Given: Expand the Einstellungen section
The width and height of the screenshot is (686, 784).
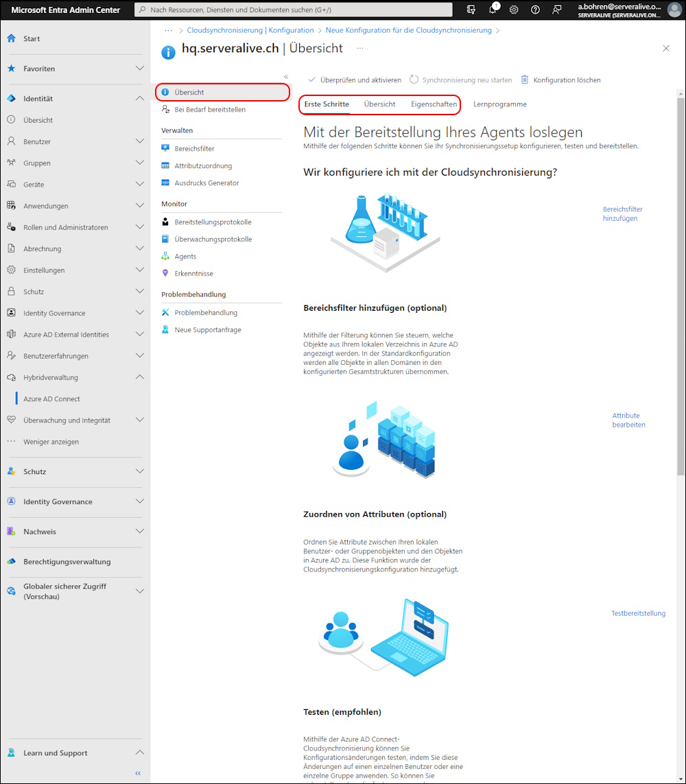Looking at the screenshot, I should [140, 270].
